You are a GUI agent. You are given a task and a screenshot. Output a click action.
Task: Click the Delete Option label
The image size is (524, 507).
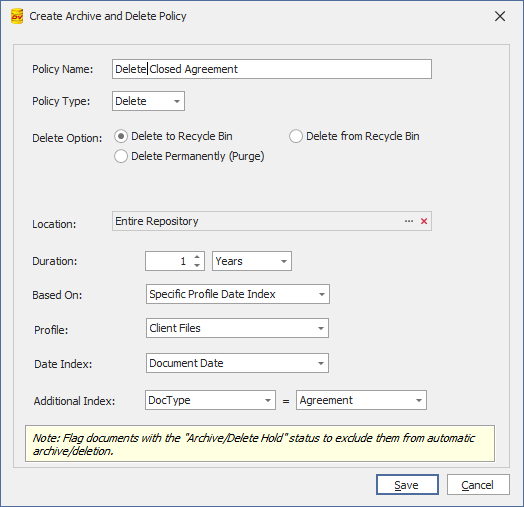point(67,138)
